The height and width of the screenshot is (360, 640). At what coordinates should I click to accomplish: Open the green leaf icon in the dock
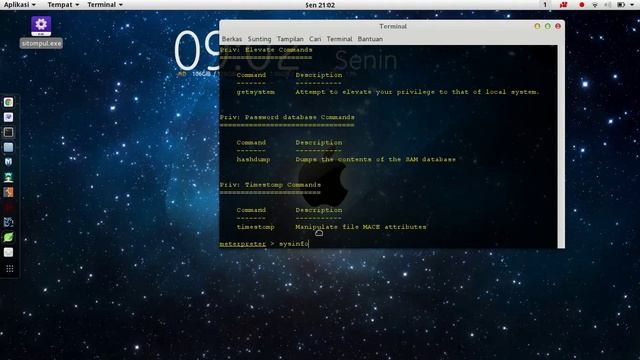tap(9, 237)
